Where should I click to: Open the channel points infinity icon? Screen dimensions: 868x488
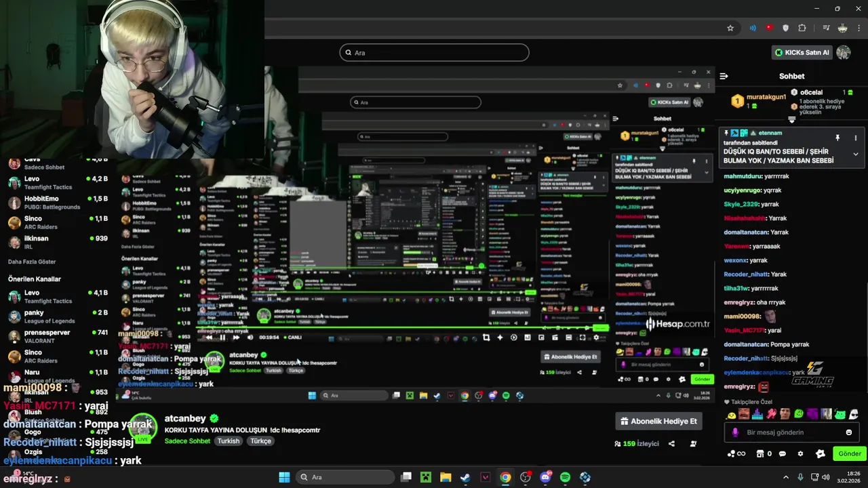click(736, 453)
